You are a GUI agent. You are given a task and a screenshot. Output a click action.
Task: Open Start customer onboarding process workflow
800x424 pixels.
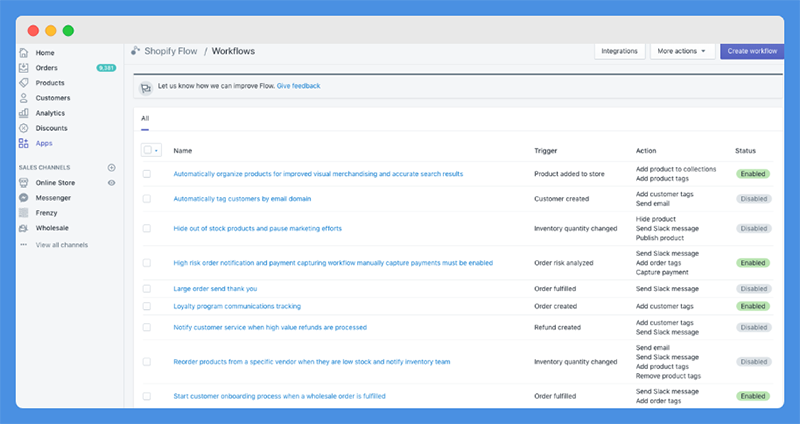[280, 396]
